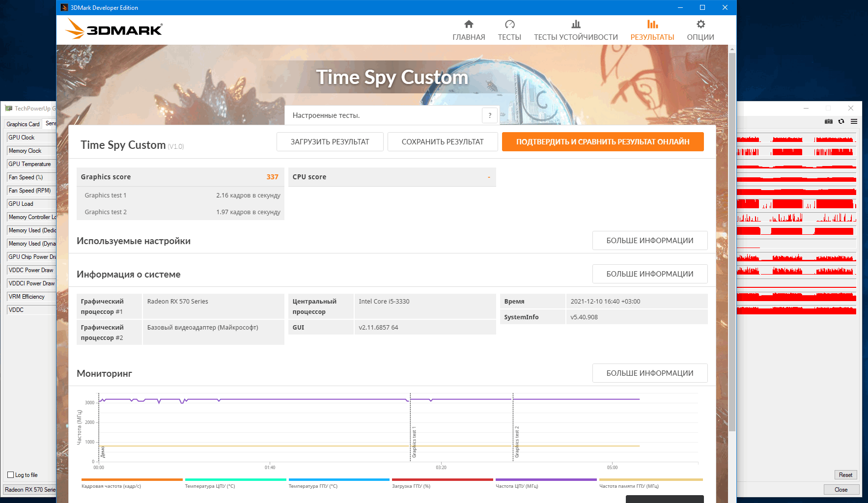Click the Graphics test 2 result row

pos(180,212)
